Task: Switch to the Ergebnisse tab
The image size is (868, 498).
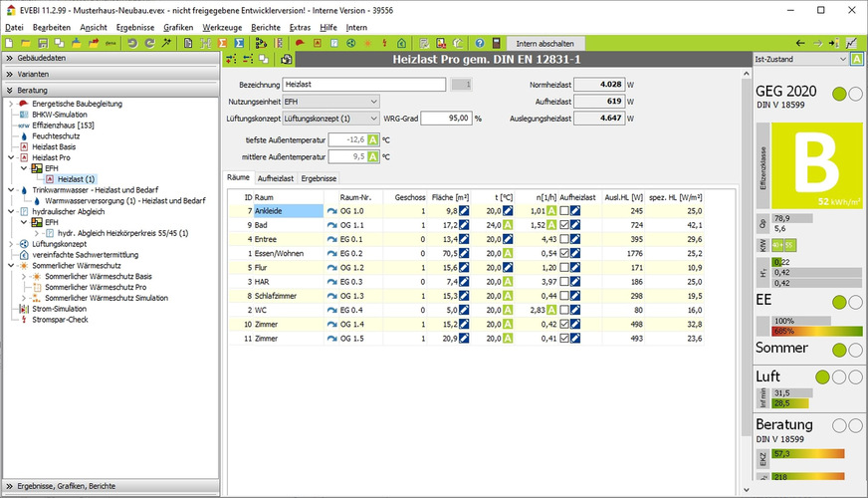Action: (319, 177)
